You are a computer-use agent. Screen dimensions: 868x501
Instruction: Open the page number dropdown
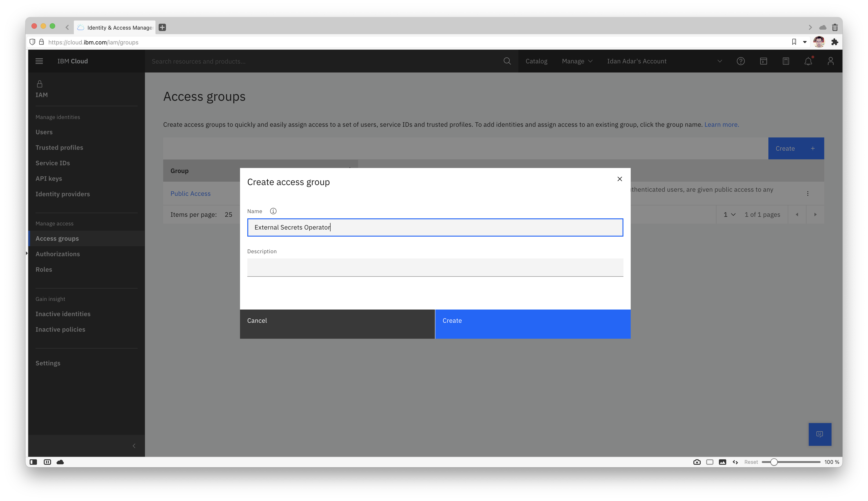(729, 214)
